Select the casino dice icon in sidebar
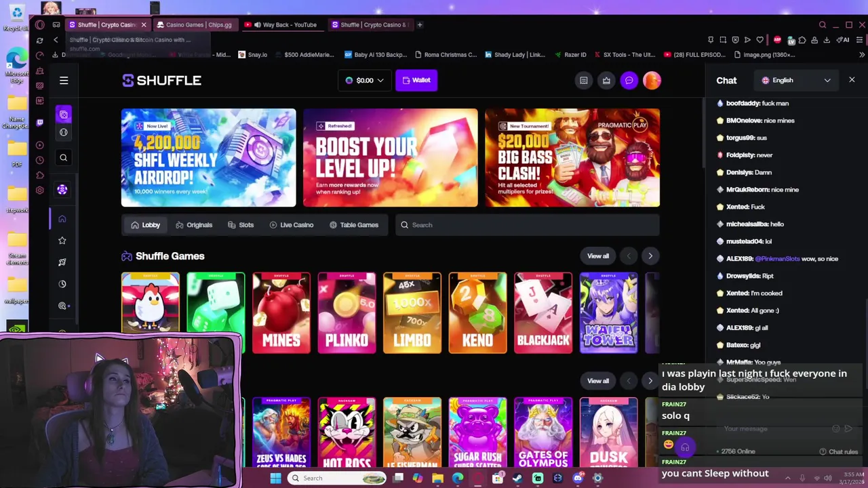The image size is (868, 488). (64, 115)
